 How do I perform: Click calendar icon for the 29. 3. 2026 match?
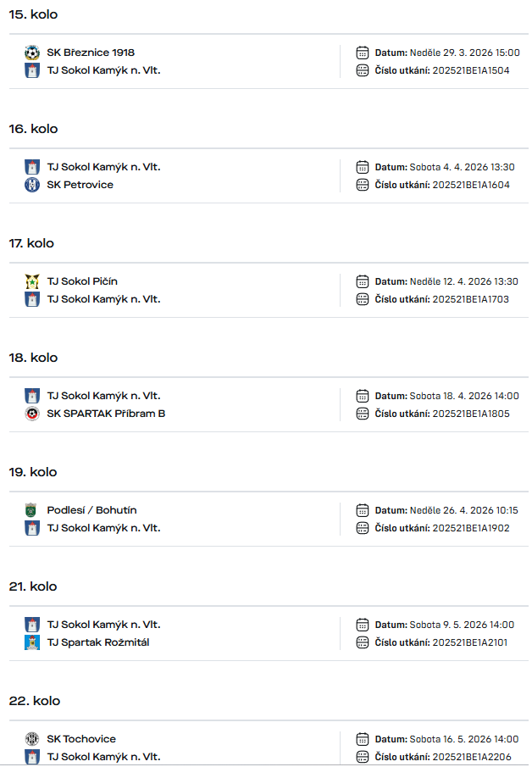tap(363, 53)
